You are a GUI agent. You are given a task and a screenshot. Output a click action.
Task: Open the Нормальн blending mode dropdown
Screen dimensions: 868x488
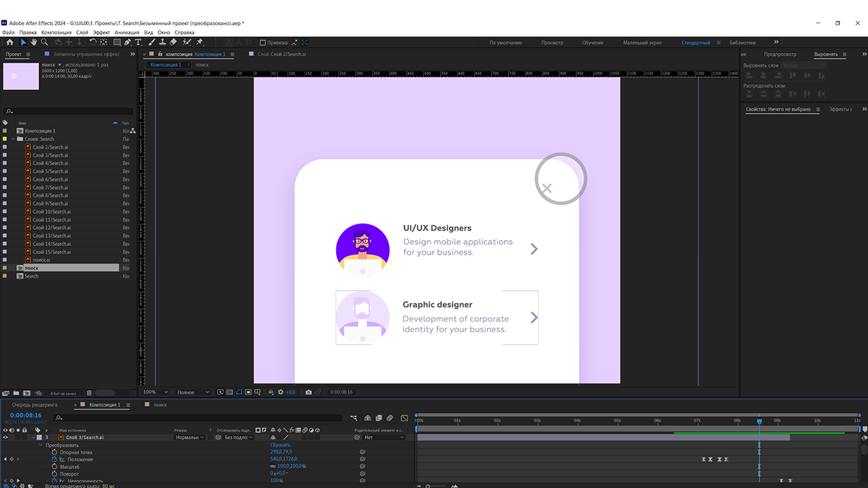pyautogui.click(x=190, y=437)
